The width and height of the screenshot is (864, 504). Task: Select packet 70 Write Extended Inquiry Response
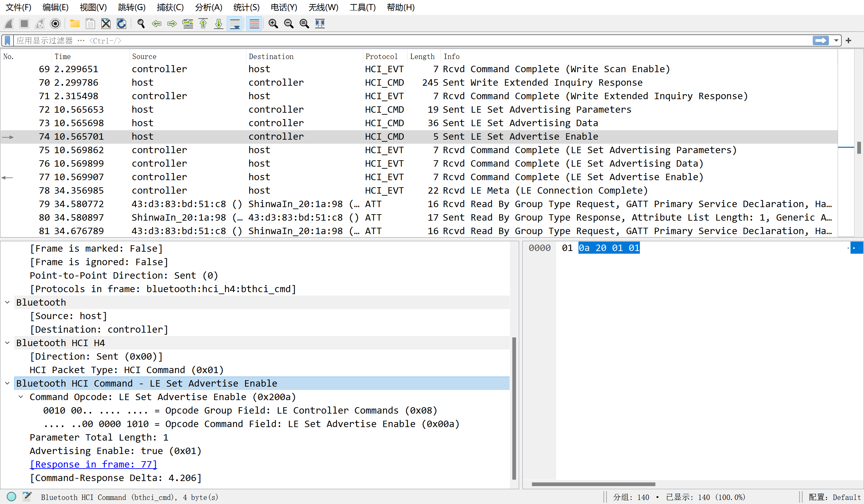point(418,83)
